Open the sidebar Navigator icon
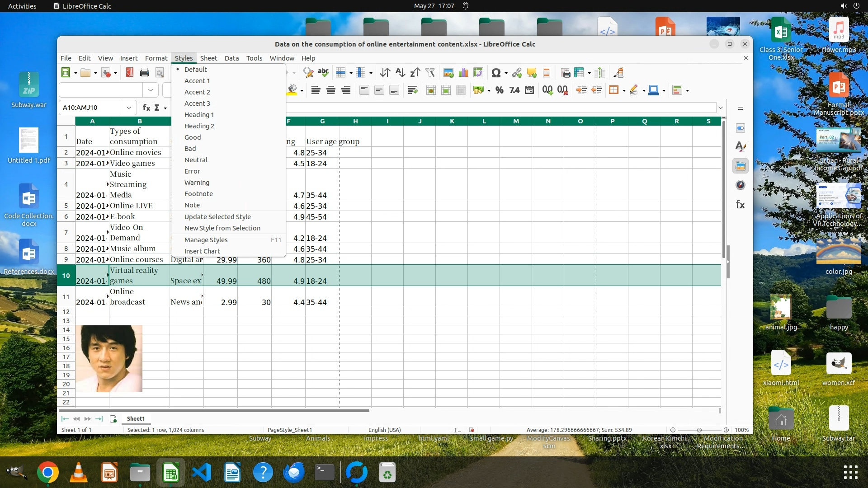Screen dimensions: 868x488 point(740,185)
